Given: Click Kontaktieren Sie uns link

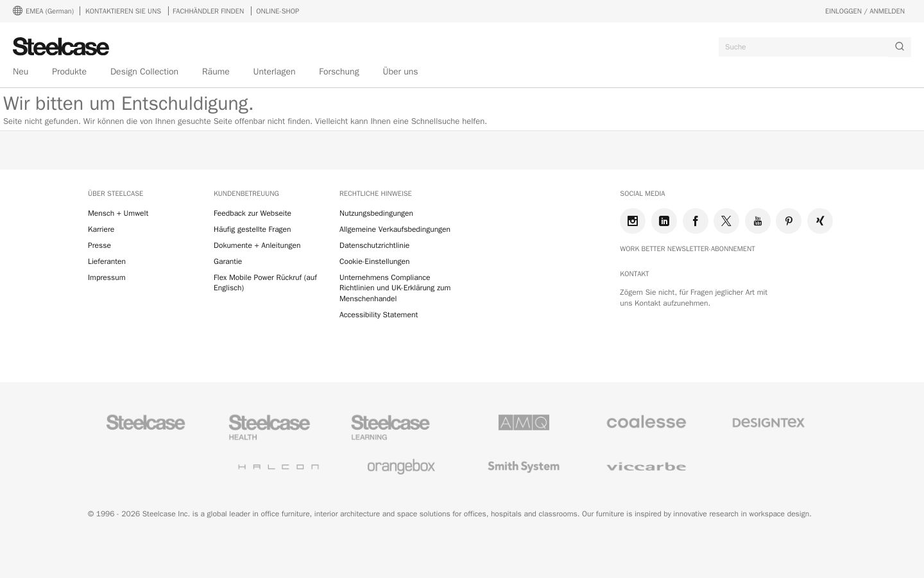Looking at the screenshot, I should pyautogui.click(x=123, y=11).
